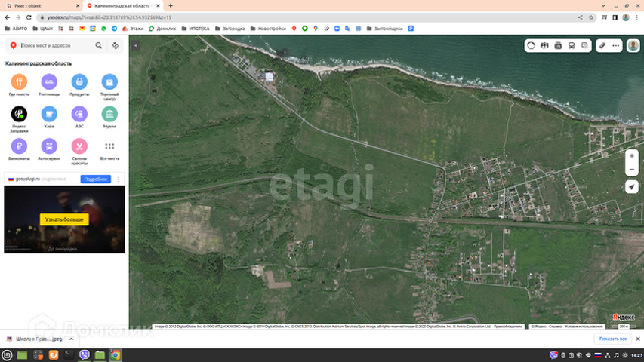Expand the three-dots more menu on map
Screen dimensions: 644x362
pyautogui.click(x=616, y=45)
